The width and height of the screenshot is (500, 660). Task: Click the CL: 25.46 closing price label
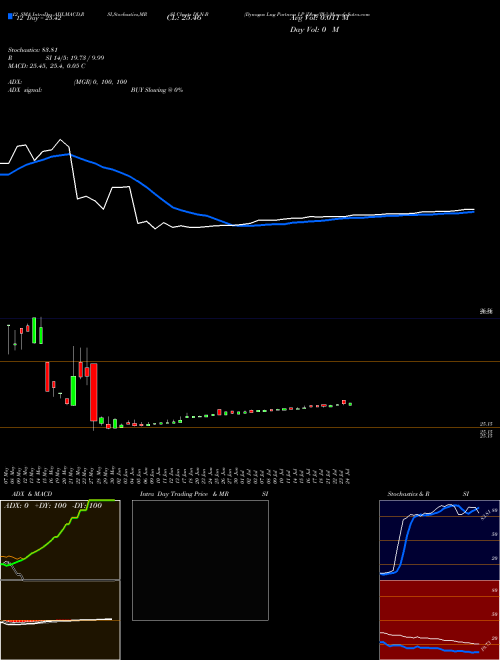(184, 18)
